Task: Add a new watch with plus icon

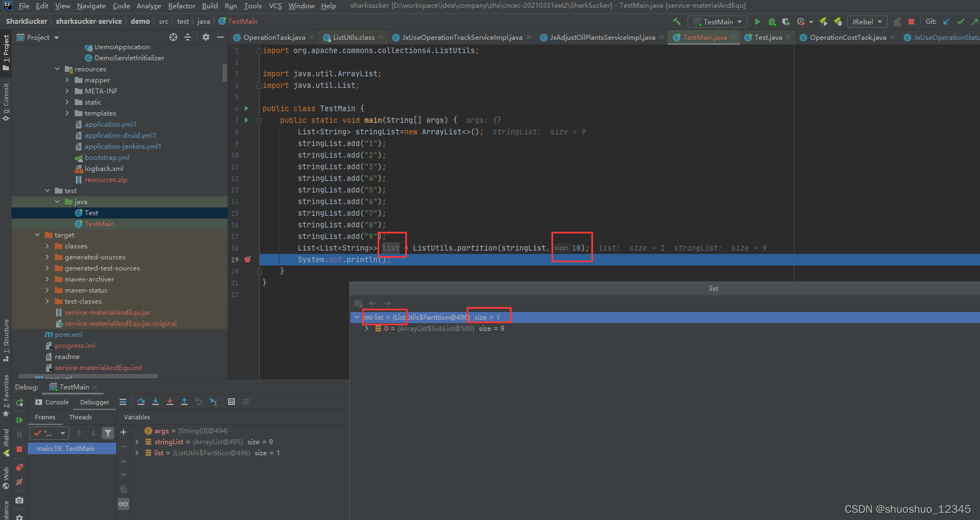Action: (x=123, y=432)
